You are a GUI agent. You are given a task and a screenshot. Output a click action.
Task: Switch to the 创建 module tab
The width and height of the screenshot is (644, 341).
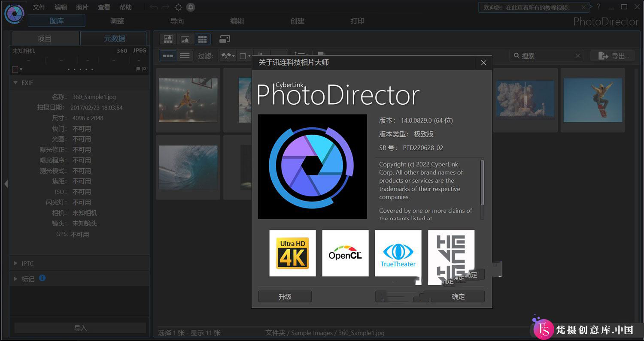[x=297, y=21]
